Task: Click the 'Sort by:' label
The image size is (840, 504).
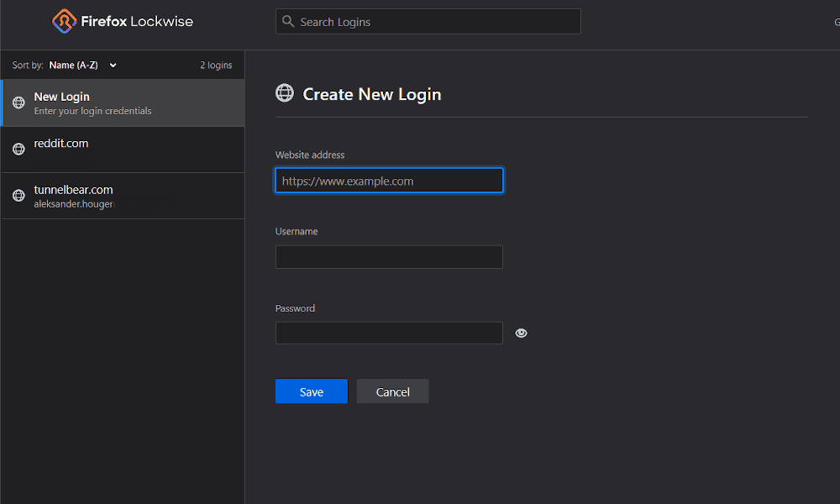Action: [x=28, y=66]
